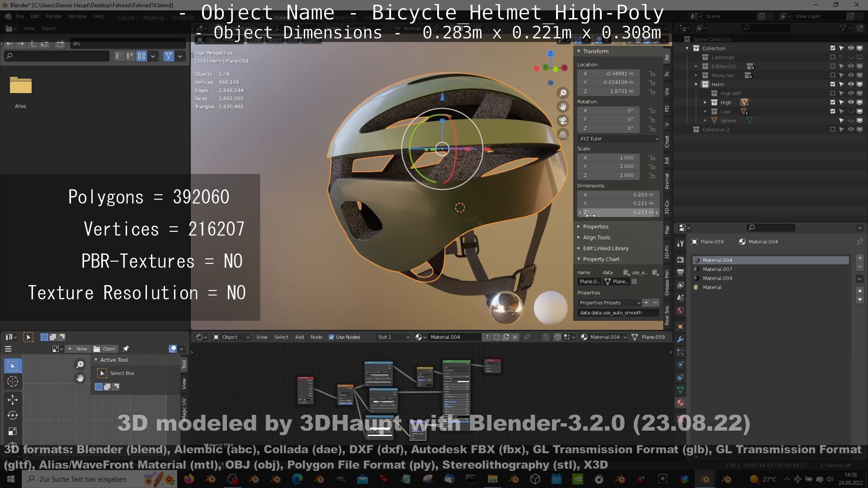
Task: Click the Scale X value field
Action: click(x=609, y=158)
